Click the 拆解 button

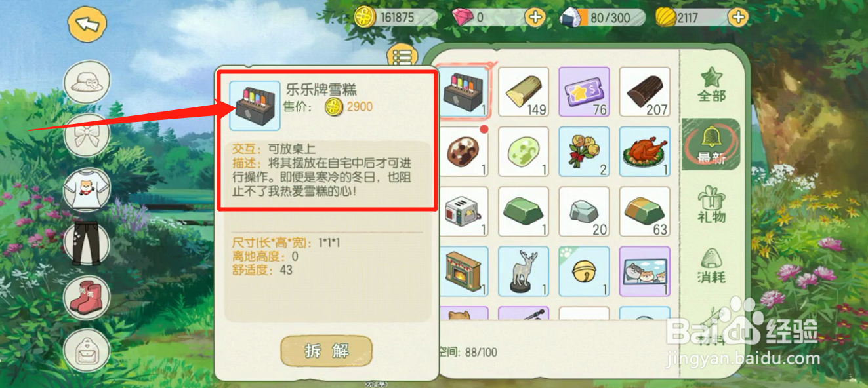[327, 351]
